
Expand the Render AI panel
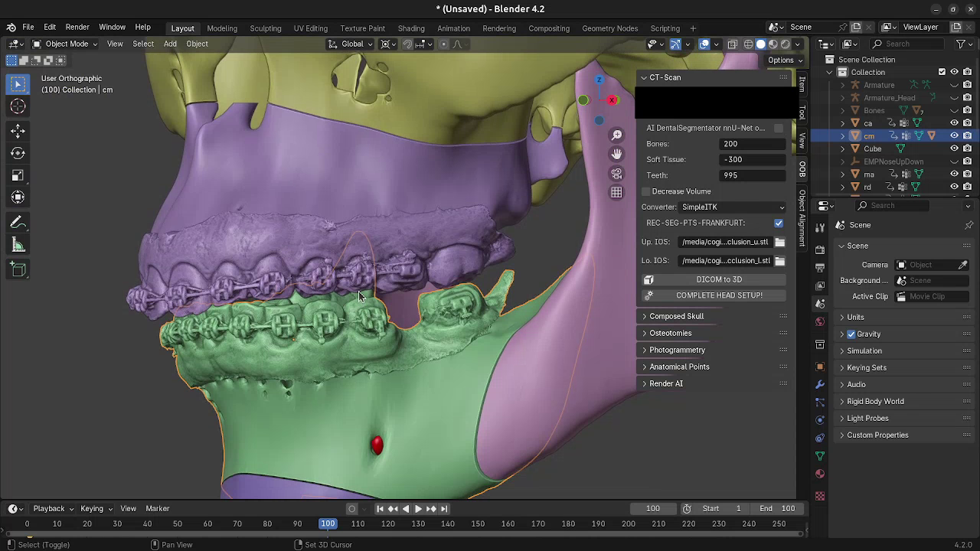666,383
